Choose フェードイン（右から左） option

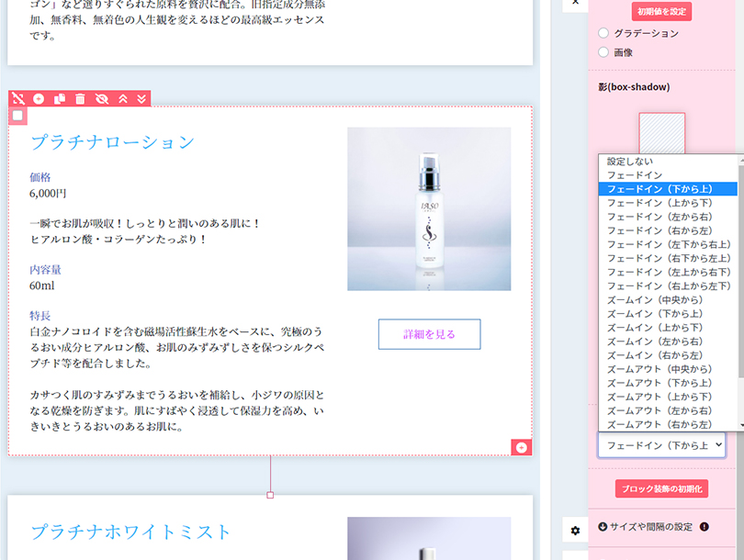[x=668, y=230]
